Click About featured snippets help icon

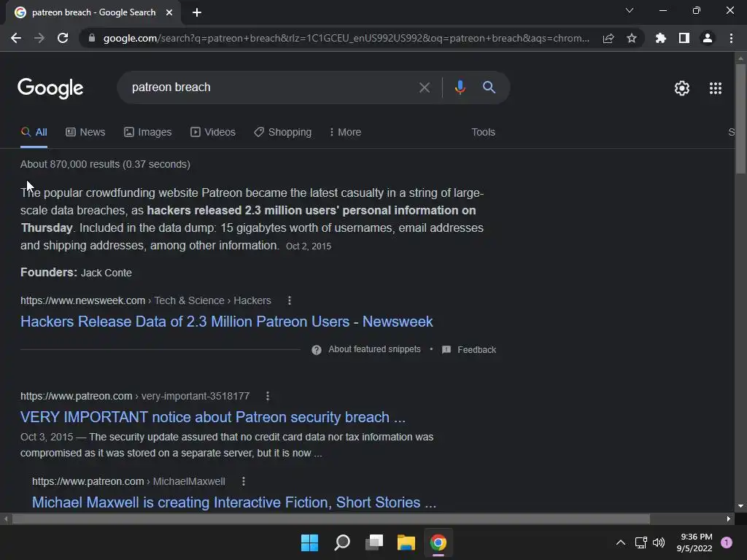[317, 350]
